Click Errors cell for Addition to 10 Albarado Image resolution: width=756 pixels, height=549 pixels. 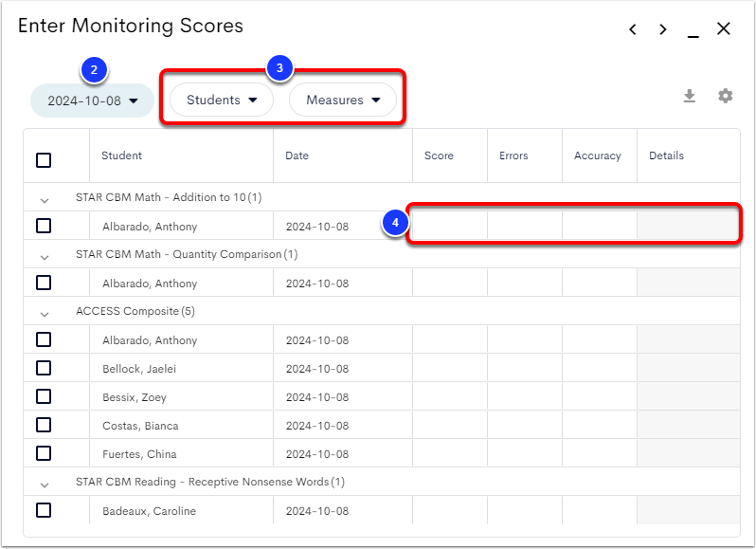pos(525,226)
